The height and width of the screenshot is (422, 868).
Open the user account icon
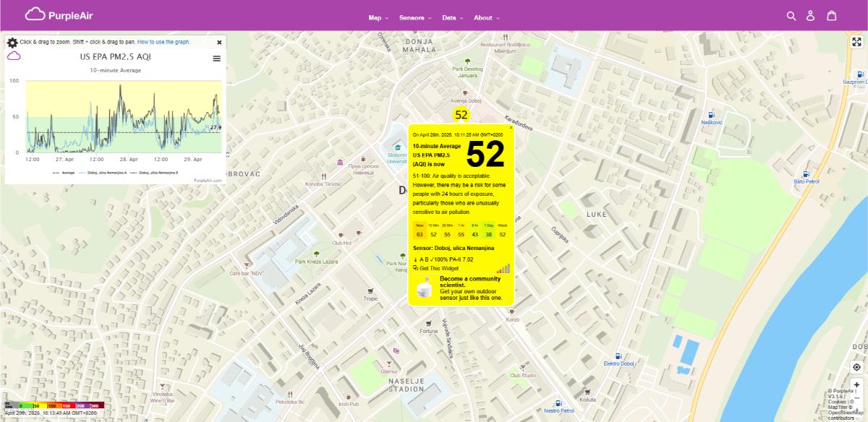coord(811,16)
